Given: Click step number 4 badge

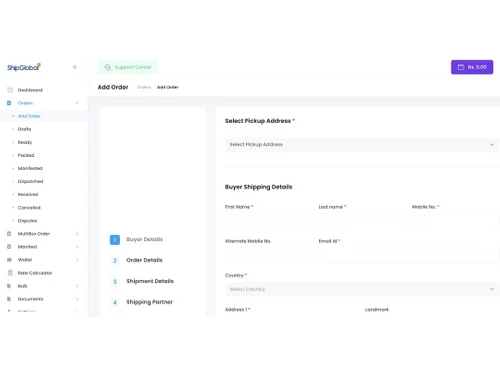Looking at the screenshot, I should point(115,302).
